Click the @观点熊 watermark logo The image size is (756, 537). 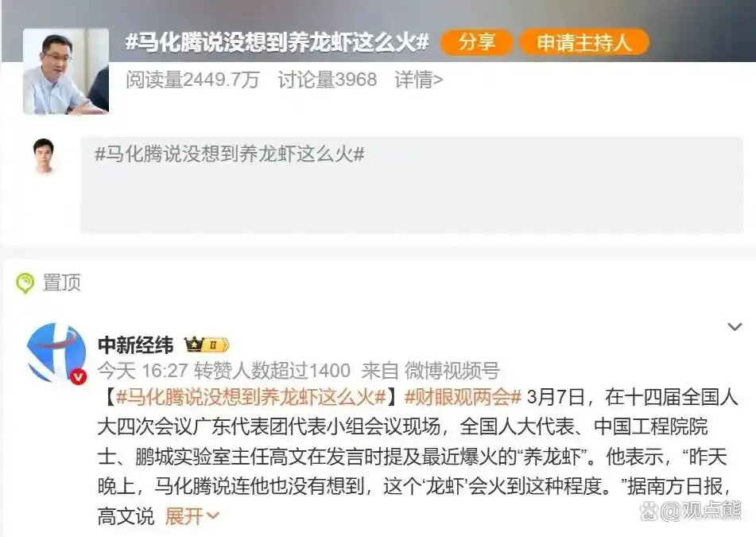[x=691, y=511]
